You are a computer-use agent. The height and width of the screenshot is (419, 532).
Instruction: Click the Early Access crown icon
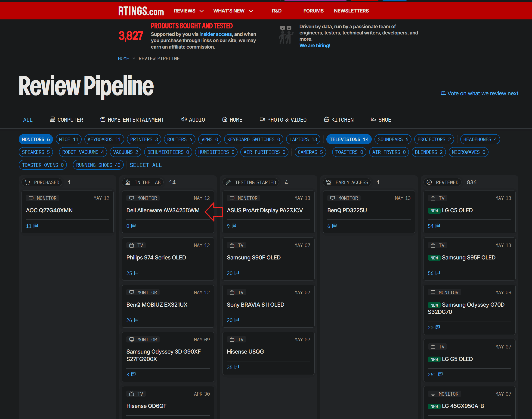[329, 182]
